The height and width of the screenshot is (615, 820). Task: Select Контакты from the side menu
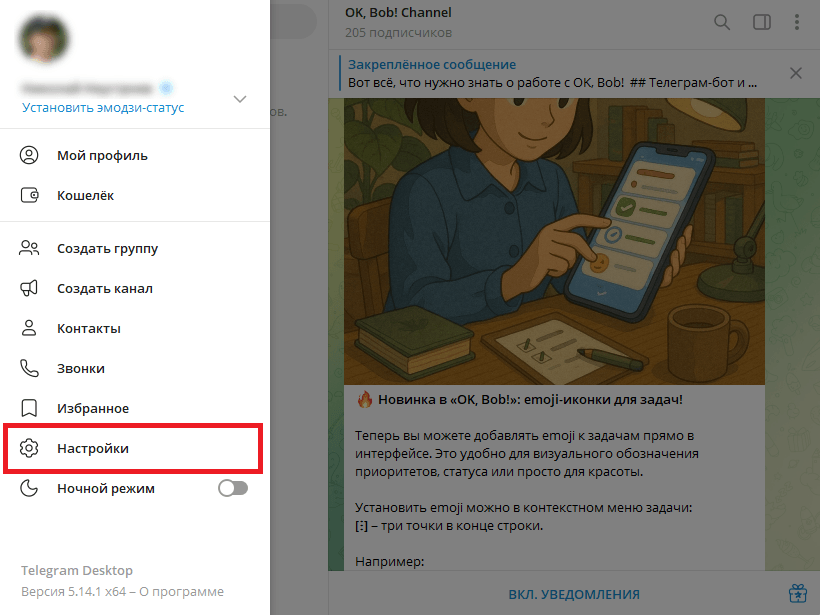tap(89, 328)
